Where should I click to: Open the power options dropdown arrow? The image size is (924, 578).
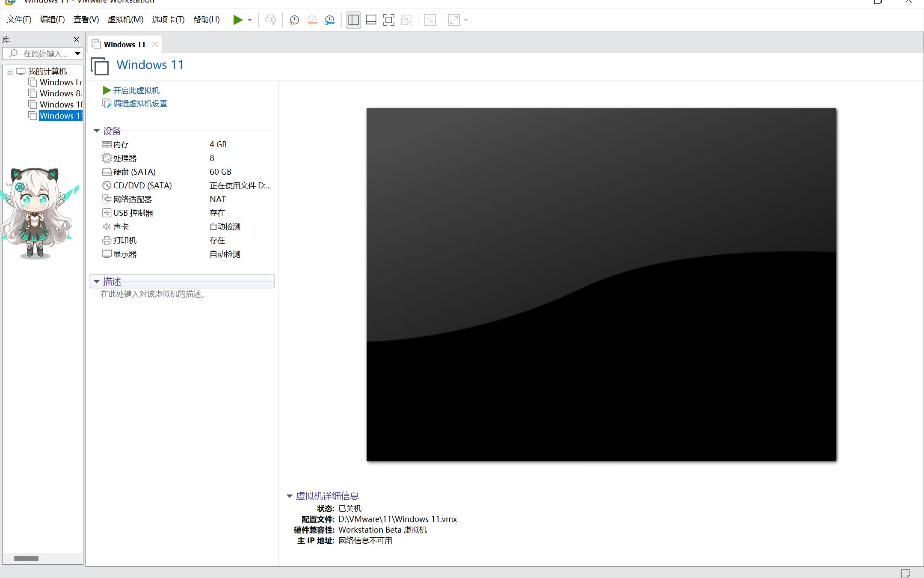(x=250, y=20)
